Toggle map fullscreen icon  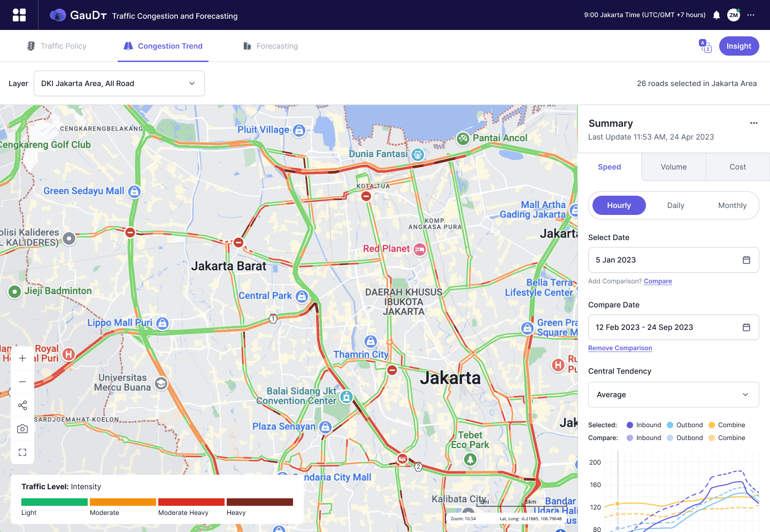[22, 452]
